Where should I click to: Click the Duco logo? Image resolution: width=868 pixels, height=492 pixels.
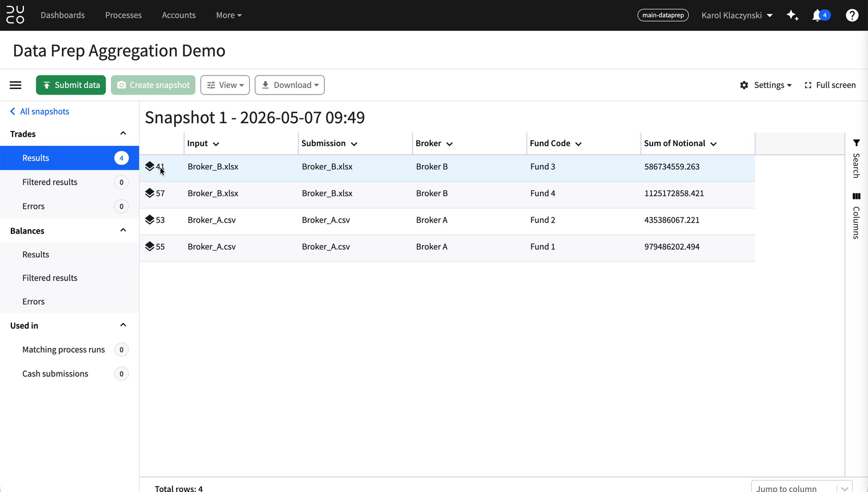point(15,15)
